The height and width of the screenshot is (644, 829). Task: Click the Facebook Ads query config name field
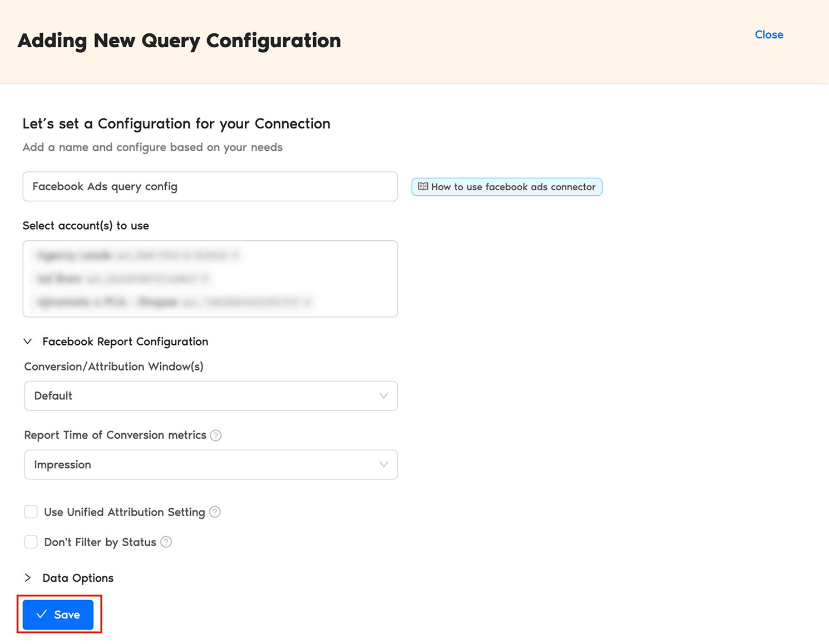[x=210, y=186]
